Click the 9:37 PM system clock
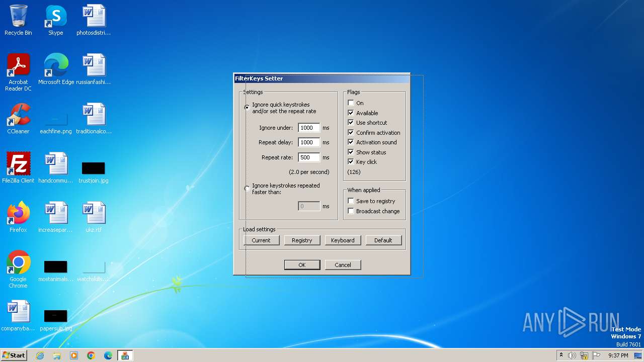644x362 pixels. [x=618, y=355]
